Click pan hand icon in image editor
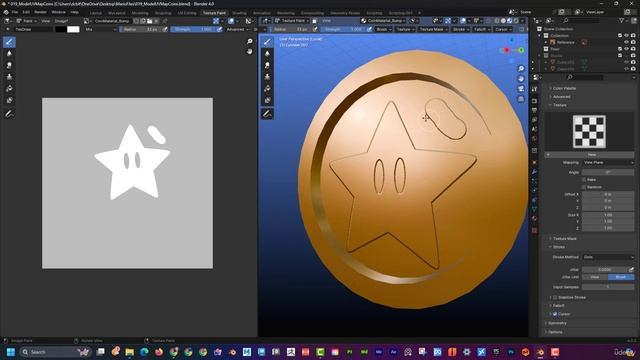Viewport: 640px width, 360px height. pyautogui.click(x=249, y=51)
